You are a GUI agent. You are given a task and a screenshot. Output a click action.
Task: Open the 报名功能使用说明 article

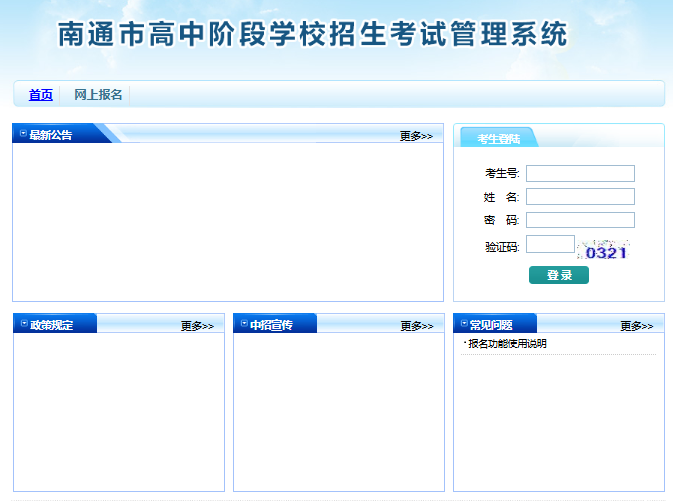[x=507, y=343]
